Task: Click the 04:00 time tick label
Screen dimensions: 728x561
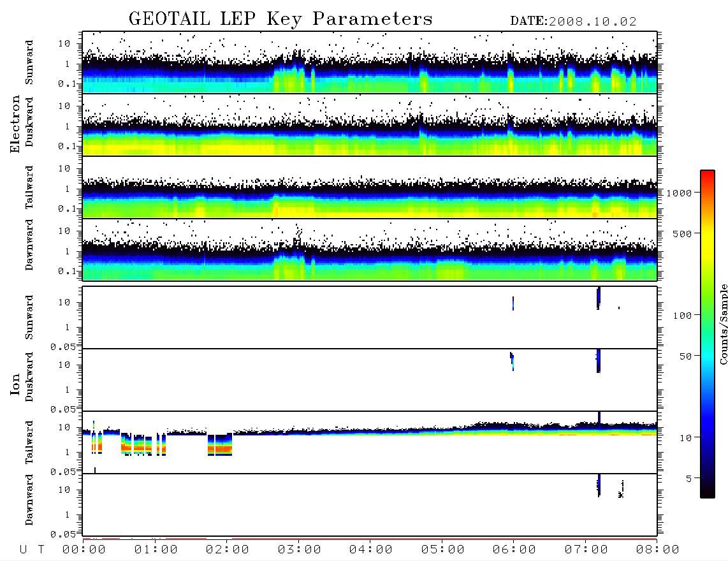Action: click(371, 550)
